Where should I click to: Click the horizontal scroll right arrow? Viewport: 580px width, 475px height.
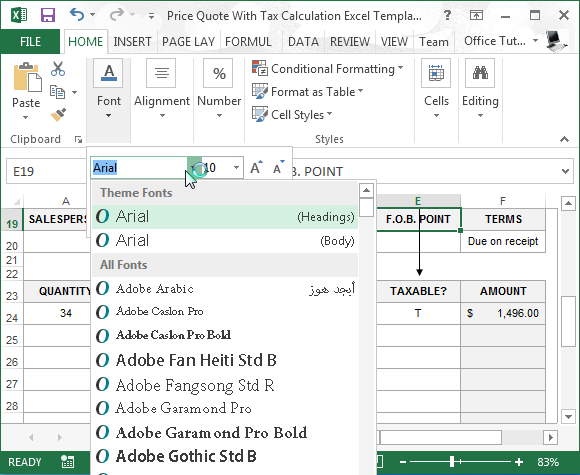[551, 437]
